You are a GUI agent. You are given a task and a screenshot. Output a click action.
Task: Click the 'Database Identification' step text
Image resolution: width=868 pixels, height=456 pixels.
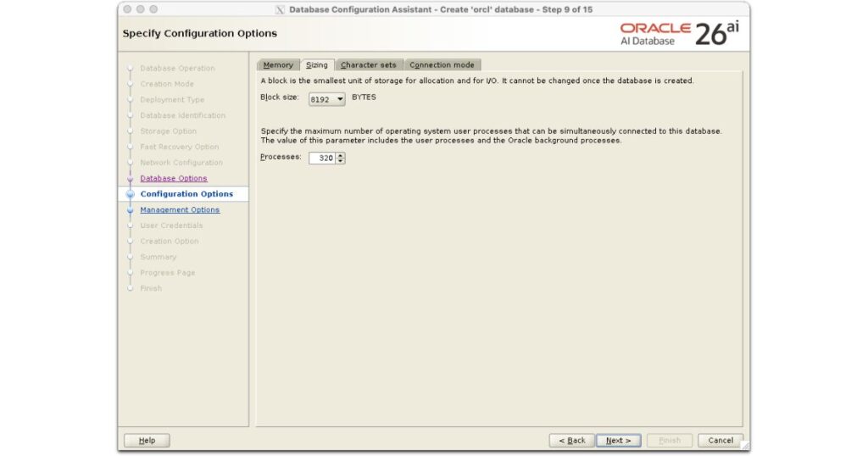183,115
